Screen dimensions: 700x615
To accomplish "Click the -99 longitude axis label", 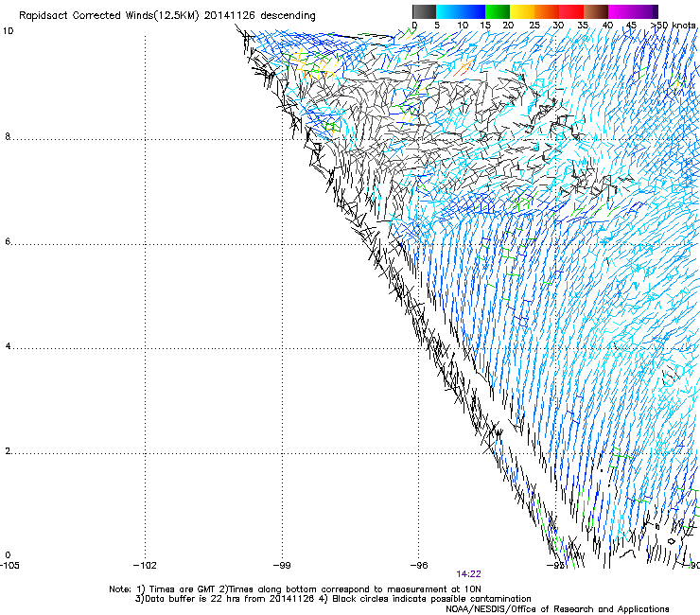I will coord(282,566).
